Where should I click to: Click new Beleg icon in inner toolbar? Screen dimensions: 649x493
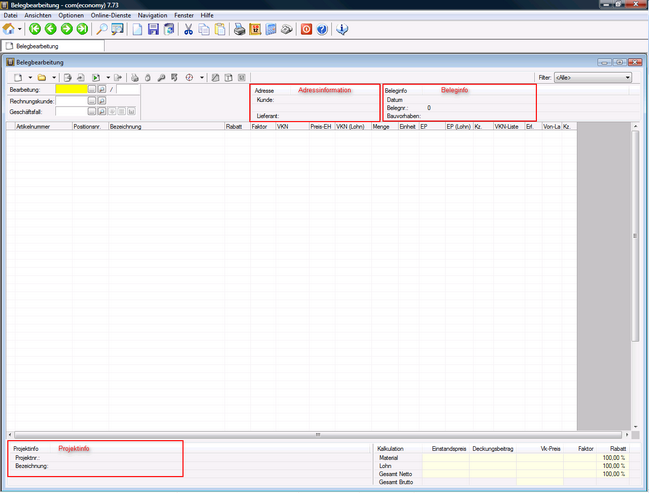[x=18, y=77]
